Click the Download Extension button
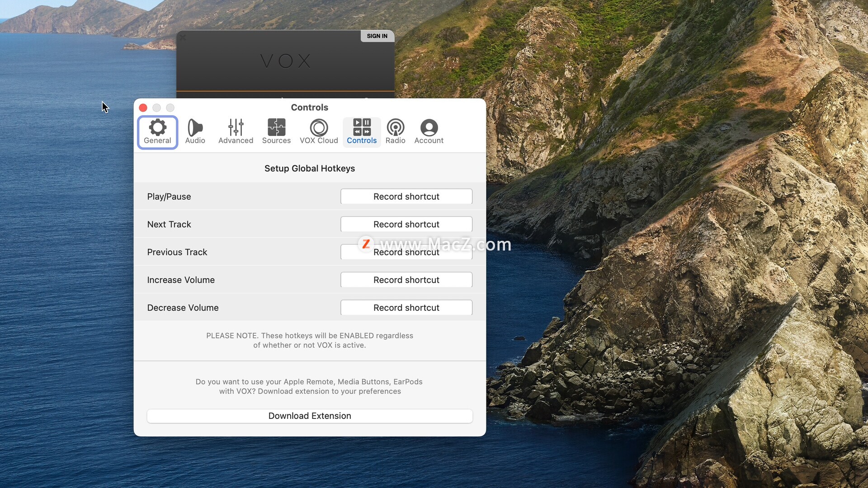This screenshot has width=868, height=488. point(310,416)
